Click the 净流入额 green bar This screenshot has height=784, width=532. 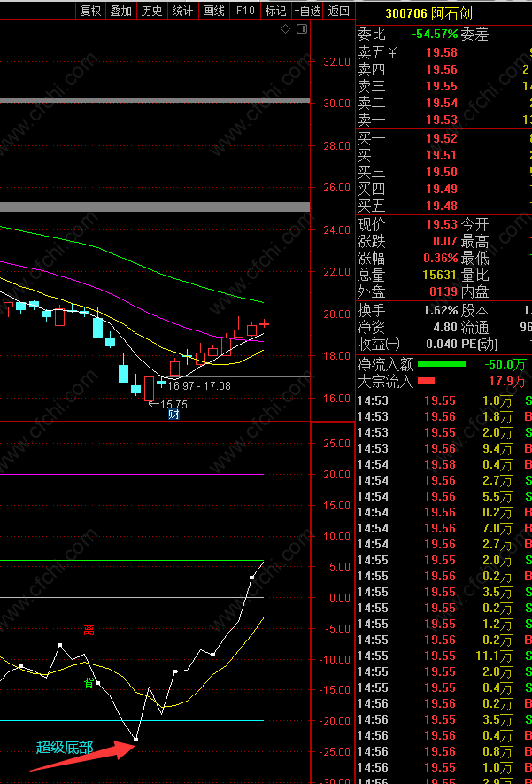442,364
